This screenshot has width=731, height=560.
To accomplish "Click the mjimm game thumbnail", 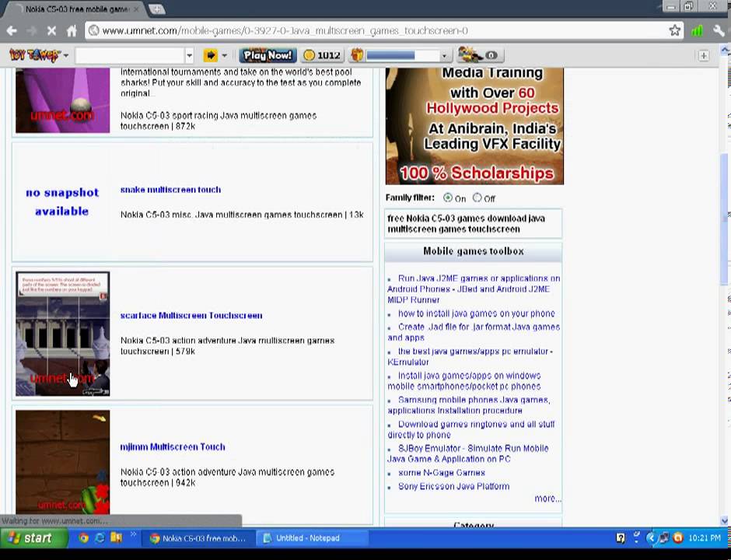I will (x=62, y=462).
